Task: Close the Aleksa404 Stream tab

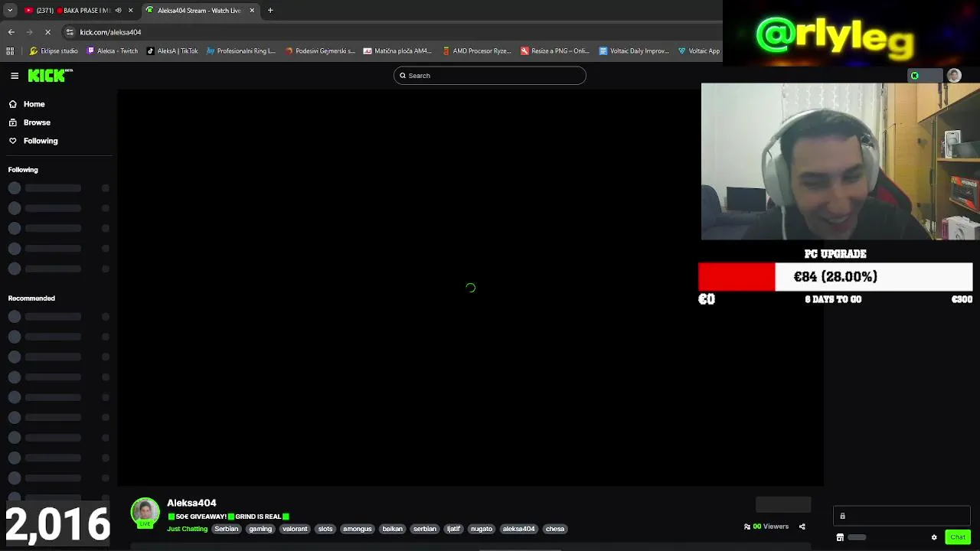Action: pyautogui.click(x=252, y=11)
